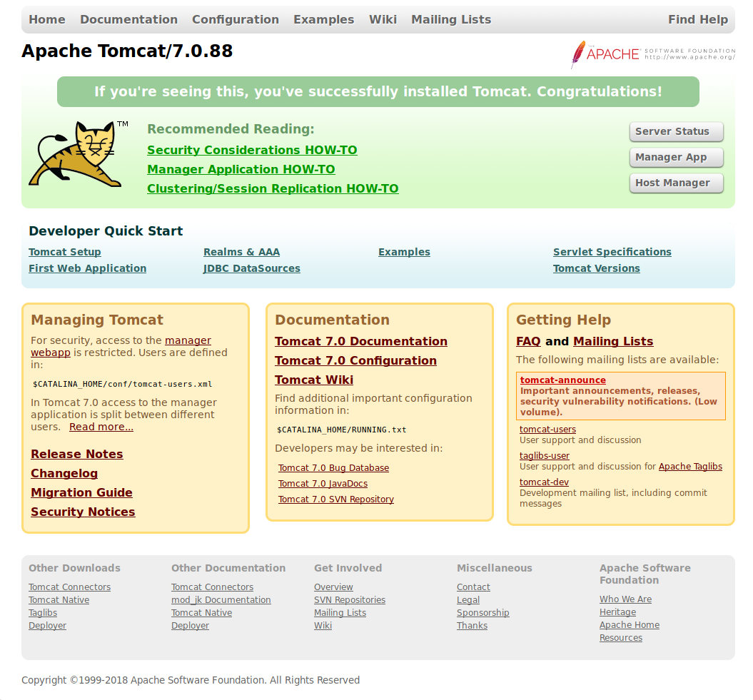Viewport: 753px width, 700px height.
Task: Click the Server Status button
Action: pos(676,131)
